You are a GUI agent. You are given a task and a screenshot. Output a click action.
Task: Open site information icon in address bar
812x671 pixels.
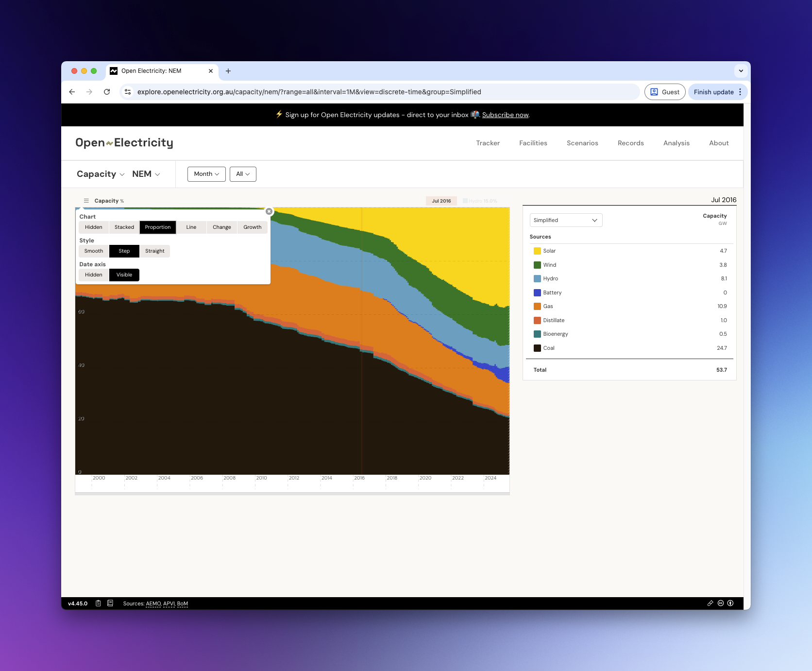point(128,92)
